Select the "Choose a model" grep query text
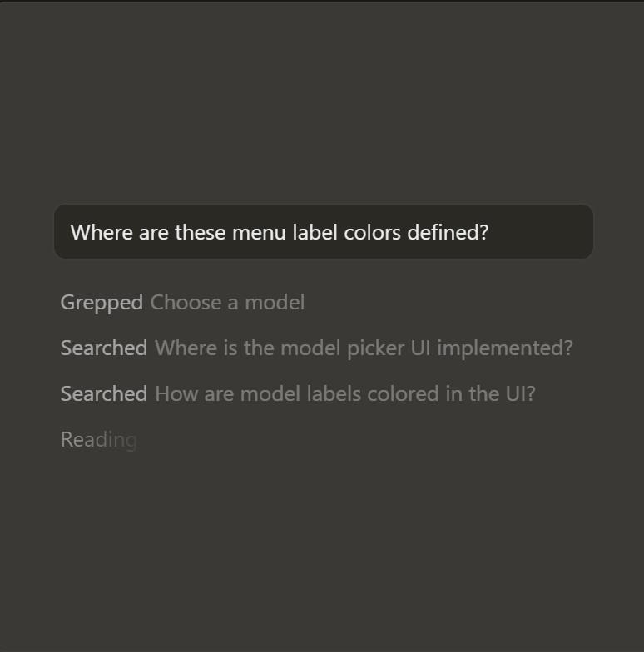Viewport: 644px width, 652px height. point(227,303)
